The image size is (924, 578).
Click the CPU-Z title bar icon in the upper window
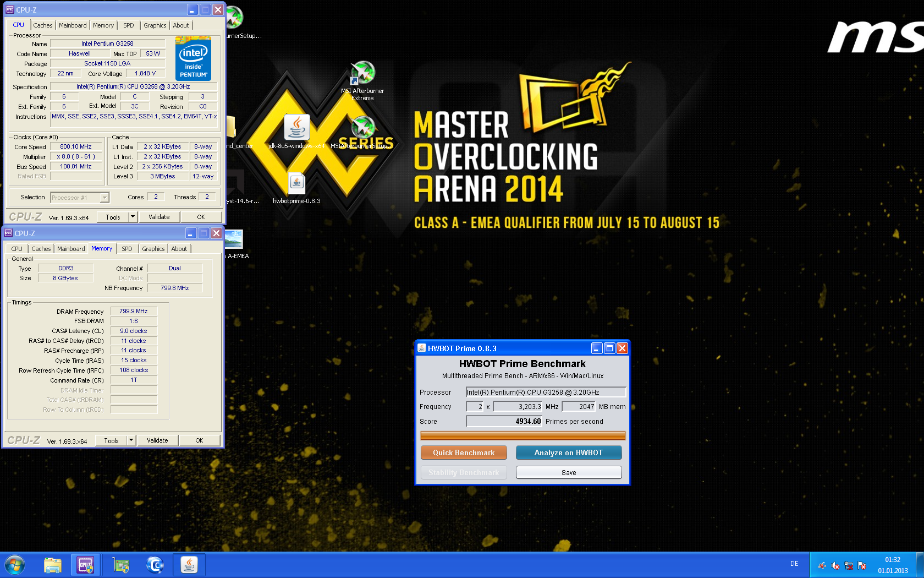pyautogui.click(x=9, y=9)
